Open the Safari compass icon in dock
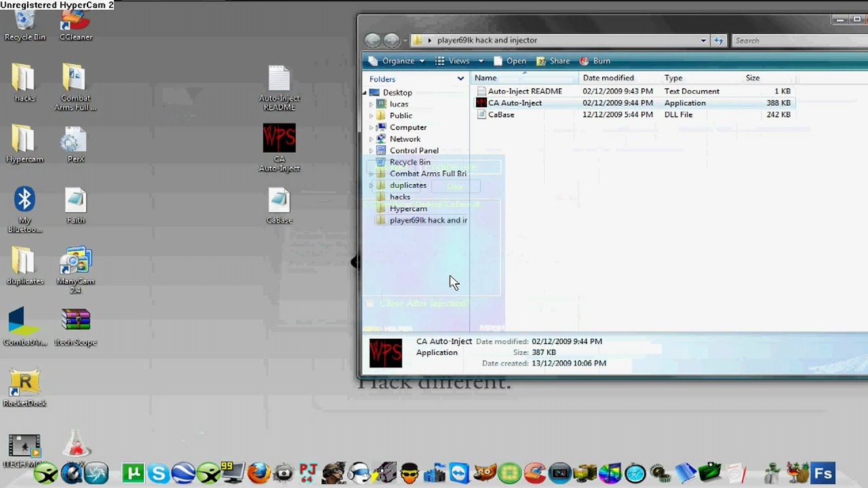 (635, 473)
